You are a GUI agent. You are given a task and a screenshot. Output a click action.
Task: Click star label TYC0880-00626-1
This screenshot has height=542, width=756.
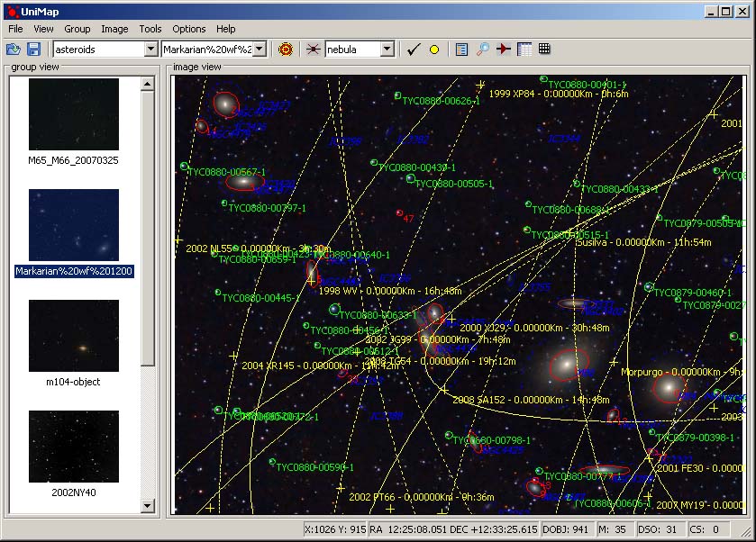click(x=442, y=101)
